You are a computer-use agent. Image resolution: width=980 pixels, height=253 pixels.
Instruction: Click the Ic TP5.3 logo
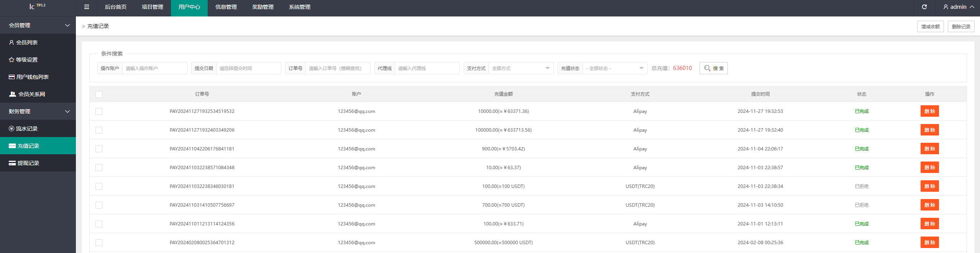(37, 6)
